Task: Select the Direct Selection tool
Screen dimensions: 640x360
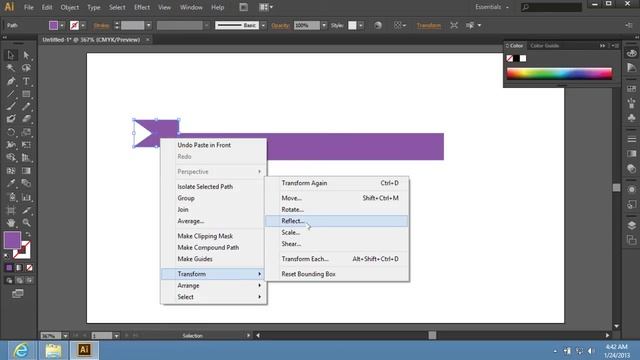Action: click(x=26, y=55)
